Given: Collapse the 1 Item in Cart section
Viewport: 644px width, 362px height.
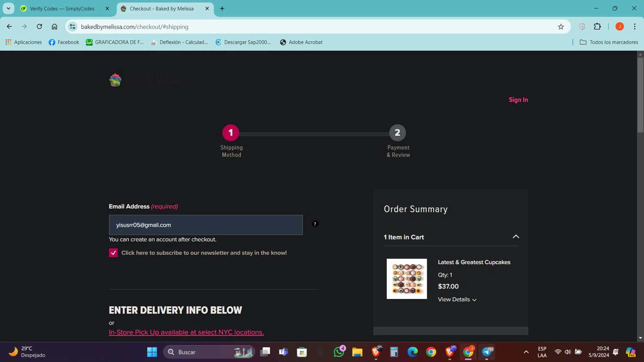Looking at the screenshot, I should pos(516,237).
